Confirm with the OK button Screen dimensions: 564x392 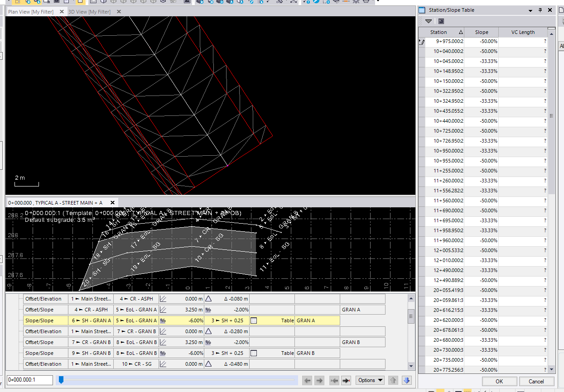point(499,381)
